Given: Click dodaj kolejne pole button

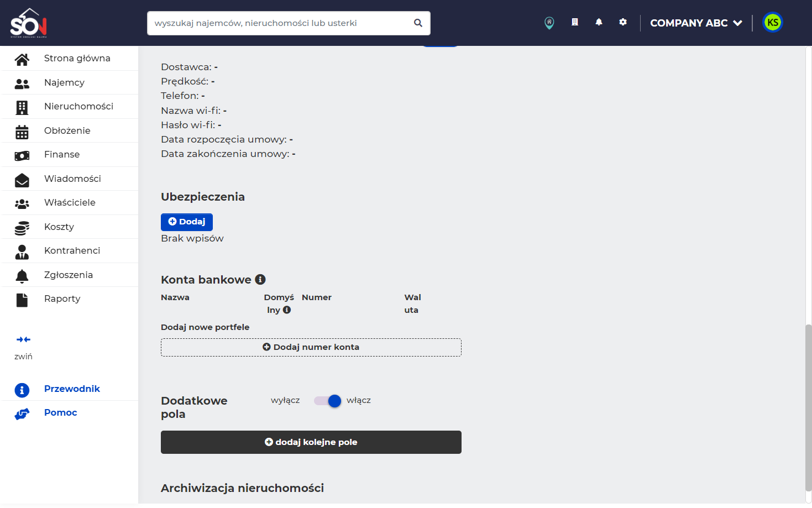Looking at the screenshot, I should click(311, 442).
